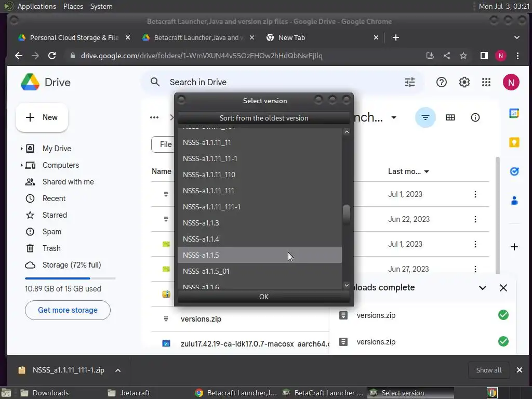
Task: Choose NSSS-a1.1.11_110 from the list
Action: tap(260, 175)
